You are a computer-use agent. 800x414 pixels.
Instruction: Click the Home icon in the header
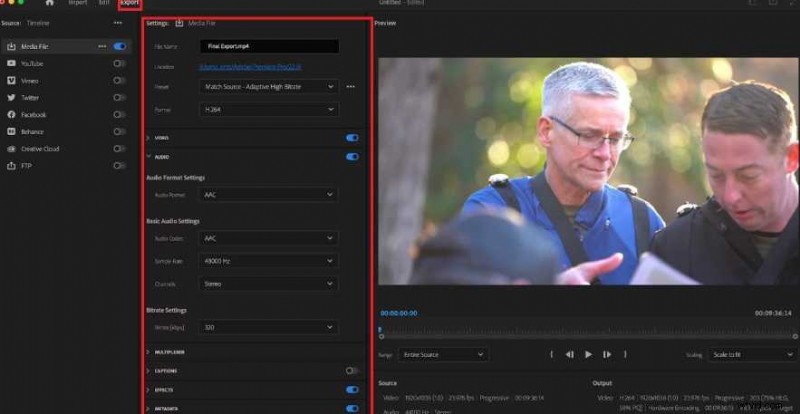[49, 3]
